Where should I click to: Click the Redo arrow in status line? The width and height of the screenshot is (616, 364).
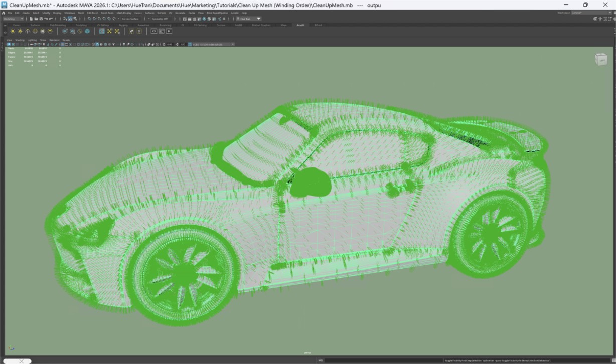[x=51, y=19]
